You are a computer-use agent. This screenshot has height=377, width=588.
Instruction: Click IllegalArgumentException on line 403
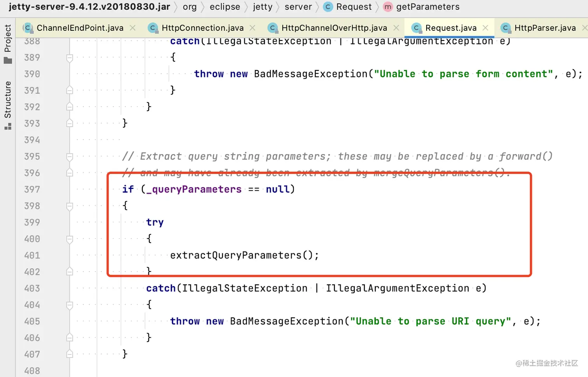click(397, 288)
